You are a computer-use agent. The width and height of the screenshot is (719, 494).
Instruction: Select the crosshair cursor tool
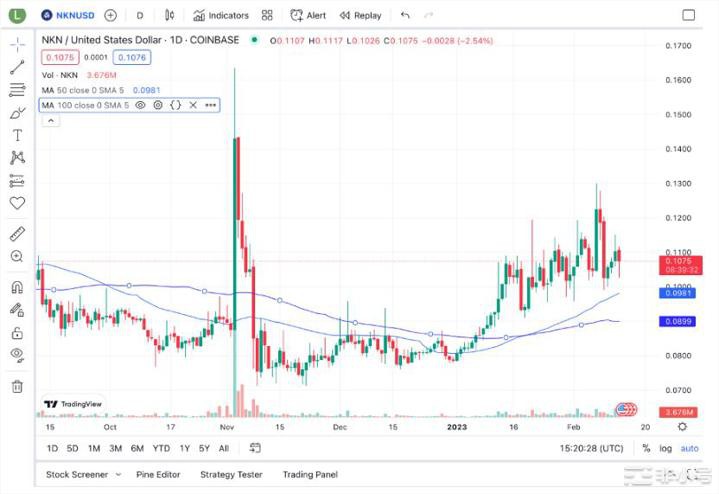[x=17, y=46]
